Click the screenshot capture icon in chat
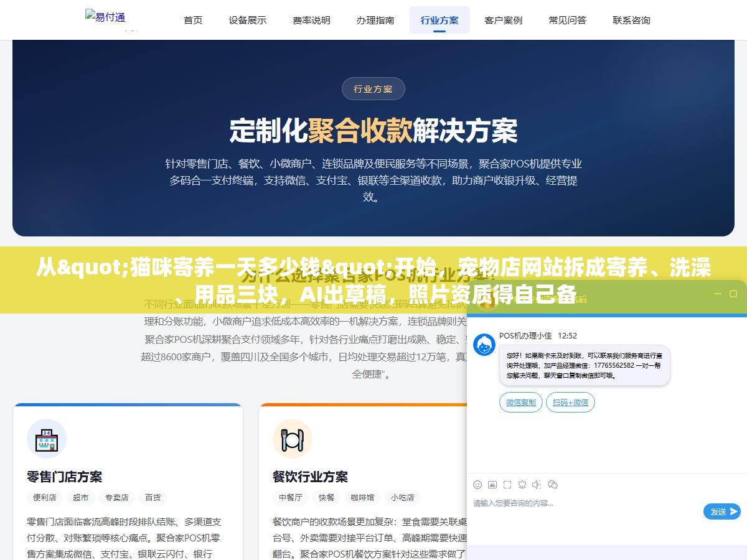This screenshot has height=560, width=747. pos(507,484)
